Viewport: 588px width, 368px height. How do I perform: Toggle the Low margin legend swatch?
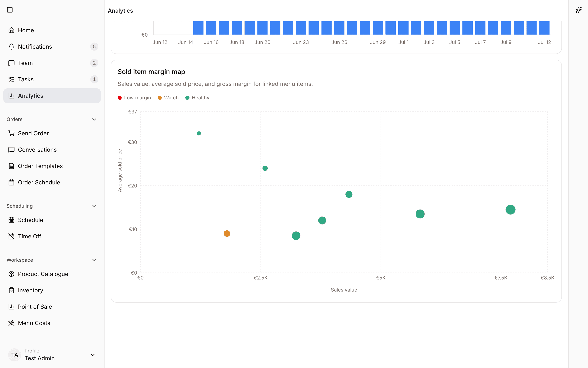pos(120,98)
